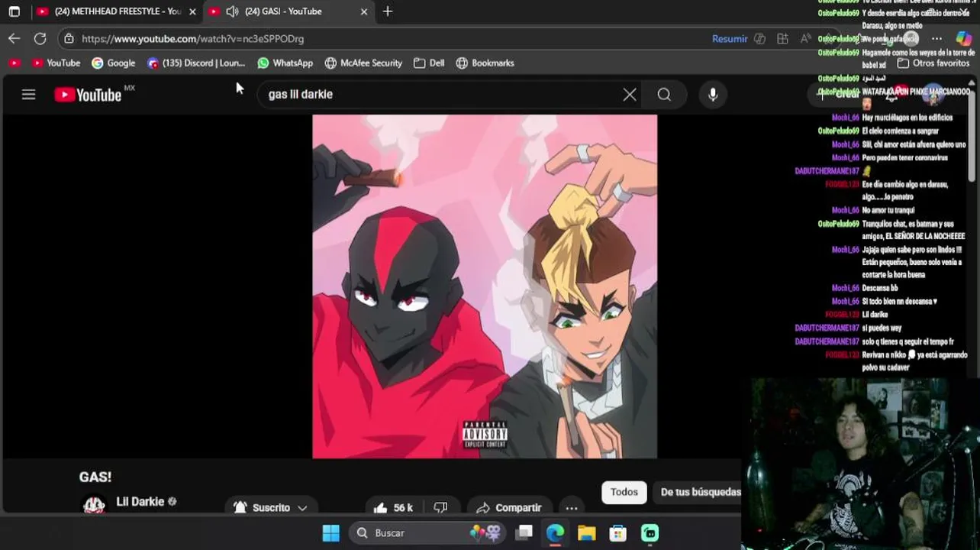The image size is (980, 550).
Task: Click the Compartir share button
Action: pos(509,508)
